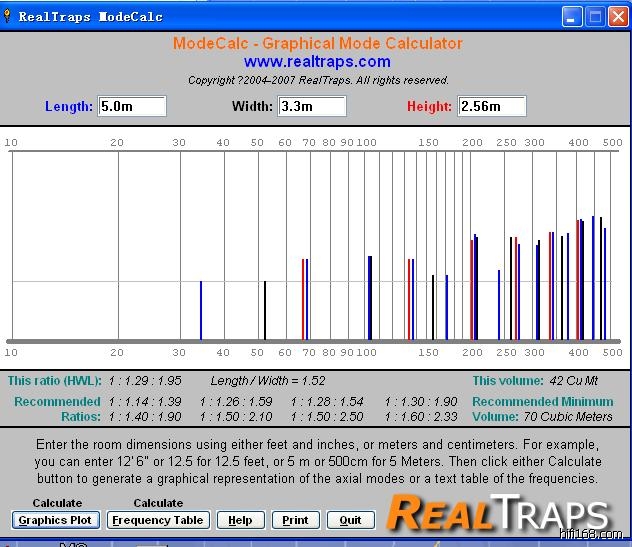
Task: Click the red and blue bar near 68 Hz
Action: click(x=305, y=299)
